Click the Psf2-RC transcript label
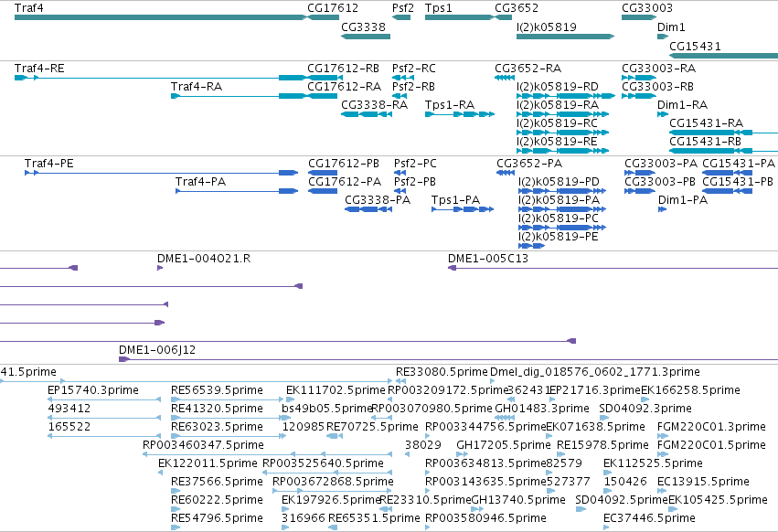The image size is (778, 532). click(414, 68)
